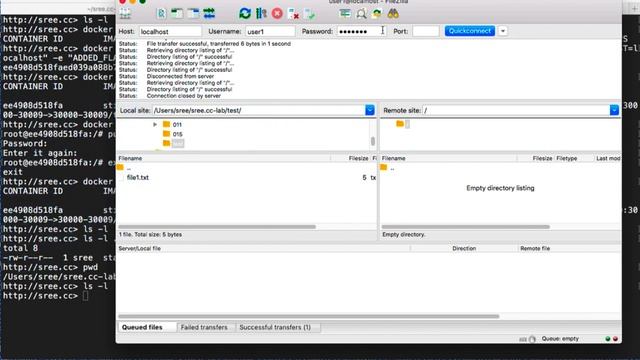
Task: Click the green status indicator dot
Action: point(608,339)
